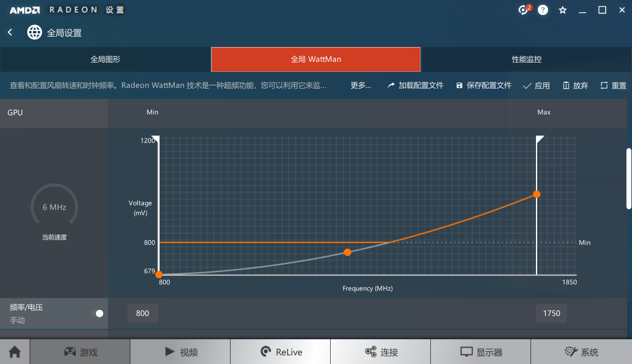Open the 系统 section
Viewport: 632px width, 364px height.
pyautogui.click(x=581, y=352)
